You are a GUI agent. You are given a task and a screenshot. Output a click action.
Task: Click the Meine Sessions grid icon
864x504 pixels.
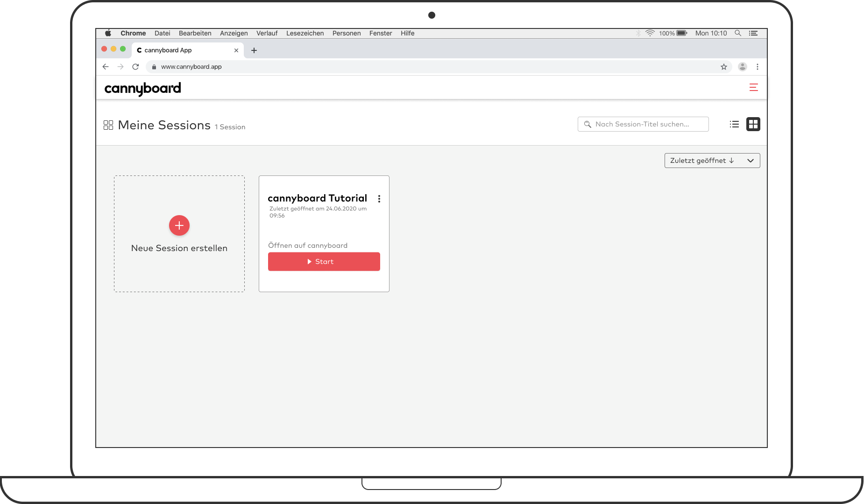108,125
